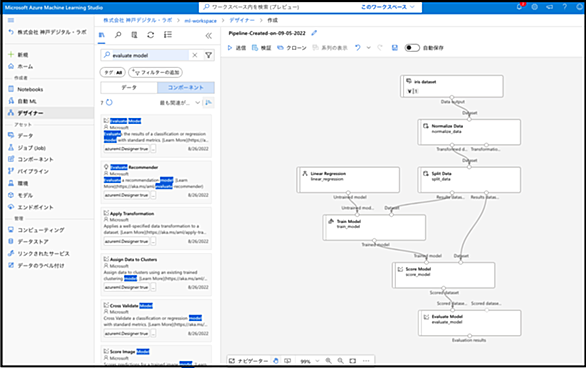Screen dimensions: 586x368
Task: Reload the results count refresh icon
Action: 109,102
